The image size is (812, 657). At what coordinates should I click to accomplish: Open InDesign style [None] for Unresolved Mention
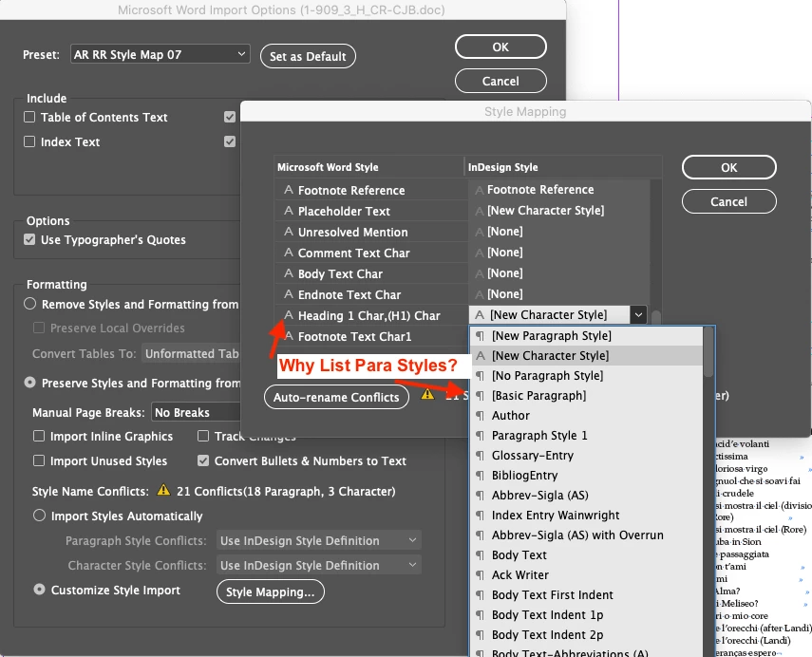coord(558,232)
